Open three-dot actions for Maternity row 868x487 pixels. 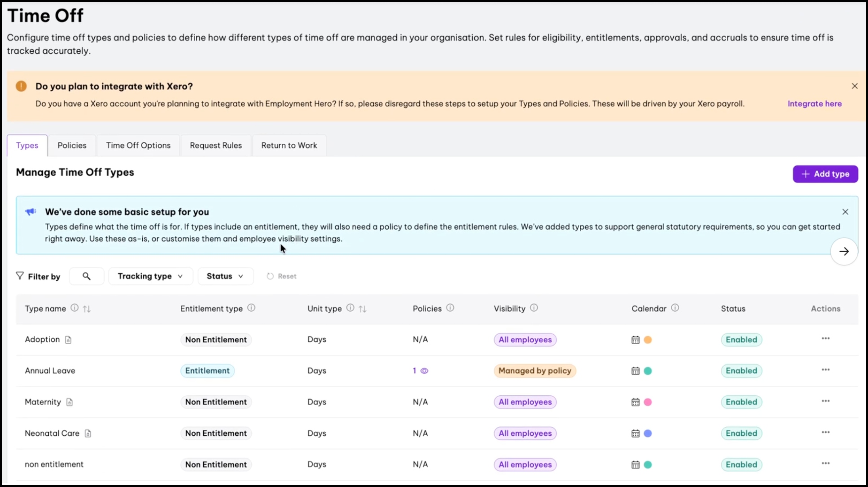[x=825, y=401]
